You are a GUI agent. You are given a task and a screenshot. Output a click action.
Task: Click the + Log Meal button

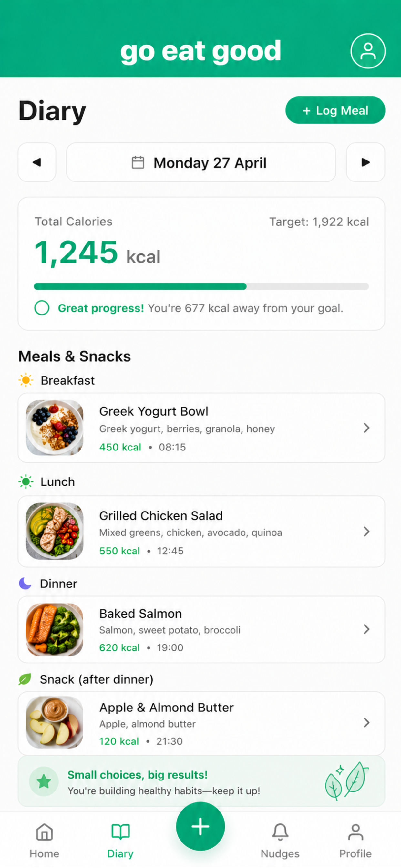point(335,110)
